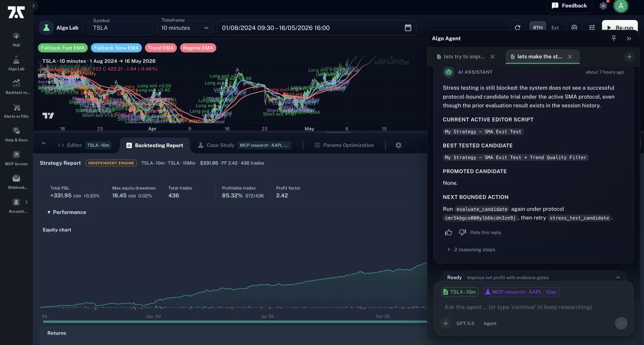Toggle Ext session mode
The image size is (644, 345).
coord(555,28)
